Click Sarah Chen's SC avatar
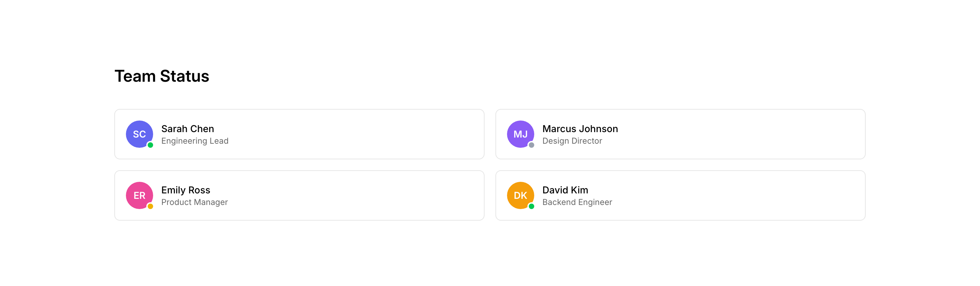 [x=139, y=134]
